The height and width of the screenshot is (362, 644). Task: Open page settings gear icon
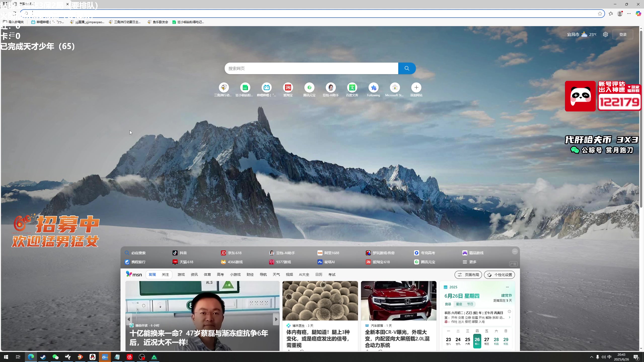[606, 34]
